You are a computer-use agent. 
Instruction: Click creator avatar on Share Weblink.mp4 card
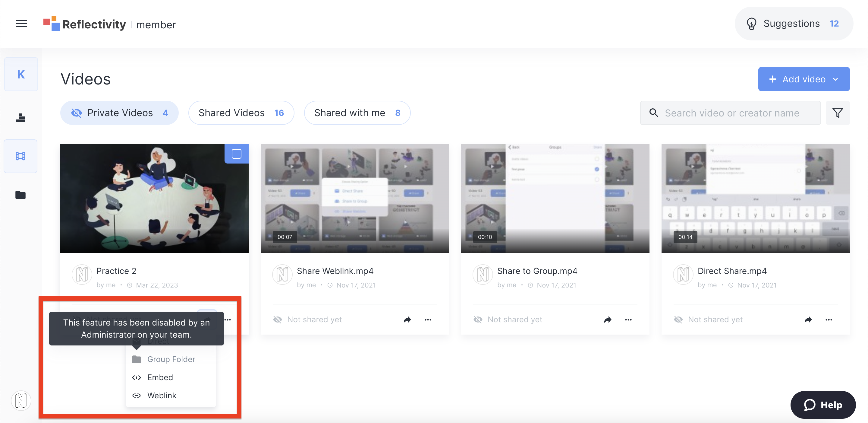(282, 274)
